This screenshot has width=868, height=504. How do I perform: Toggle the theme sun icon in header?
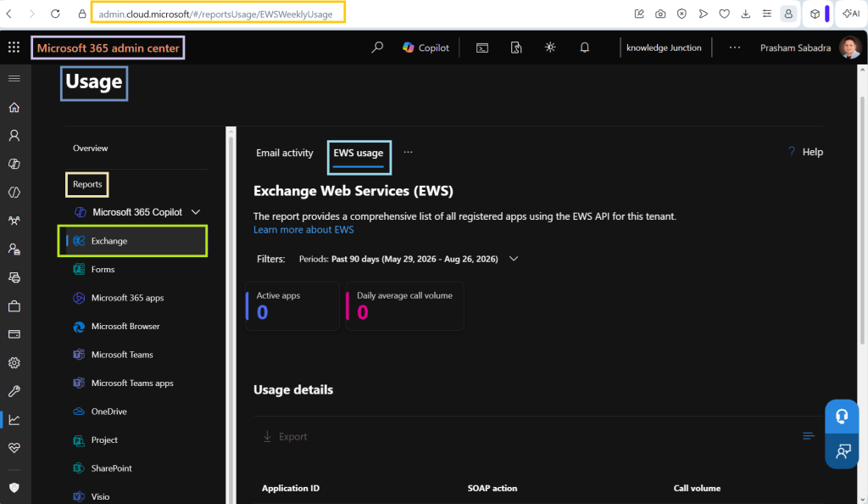(x=550, y=48)
